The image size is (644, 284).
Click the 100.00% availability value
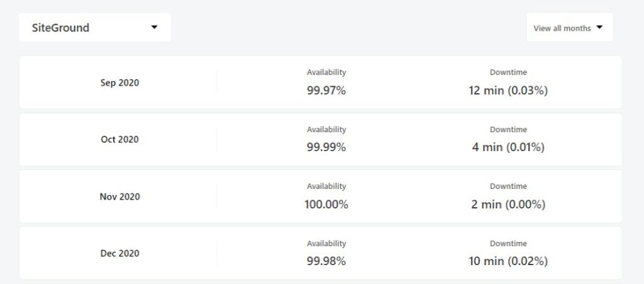tap(326, 204)
